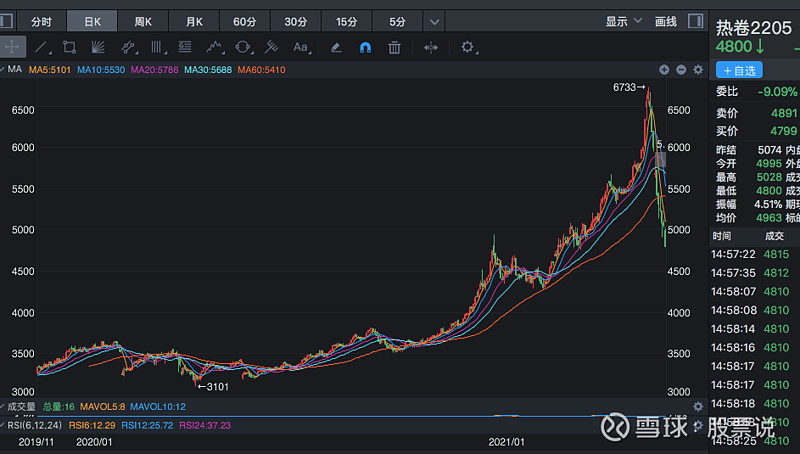The image size is (800, 454).
Task: Click the MA plus zoom-in button
Action: (x=663, y=69)
